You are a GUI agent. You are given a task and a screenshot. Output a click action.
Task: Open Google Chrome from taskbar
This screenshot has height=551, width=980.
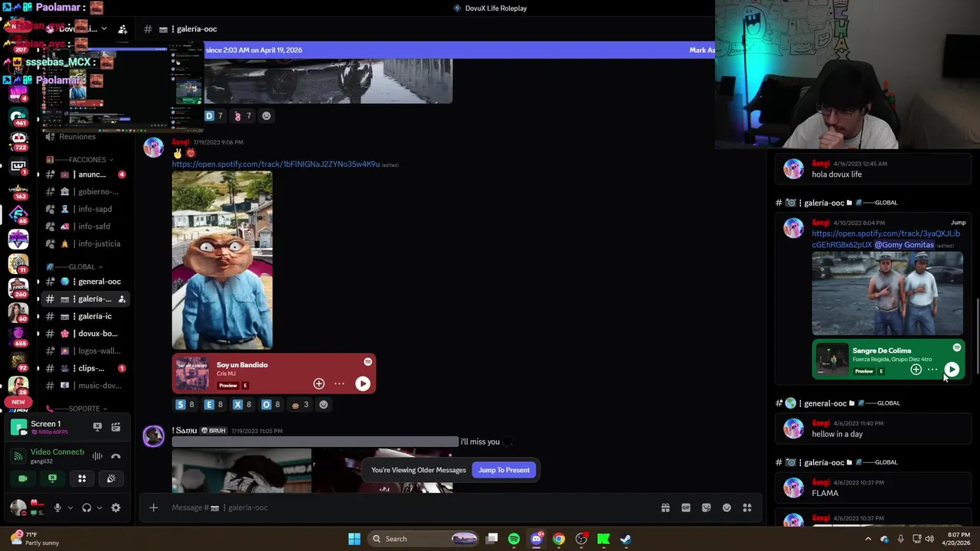tap(559, 539)
